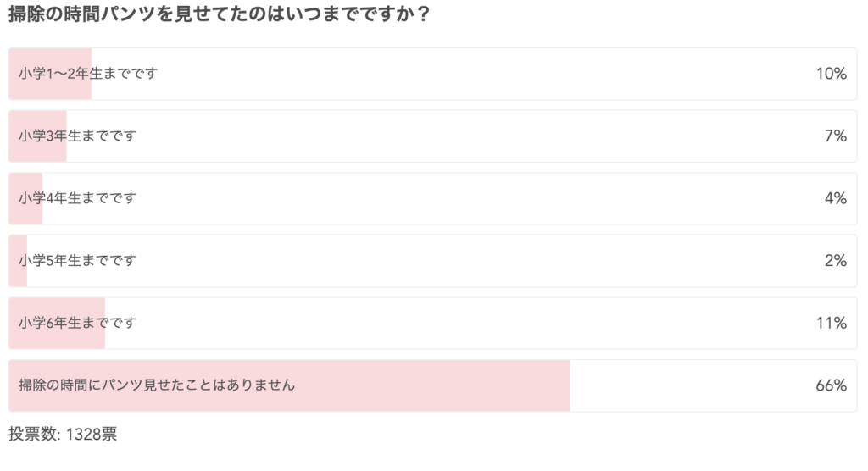Click the 10% result value
This screenshot has width=868, height=471.
click(x=832, y=74)
